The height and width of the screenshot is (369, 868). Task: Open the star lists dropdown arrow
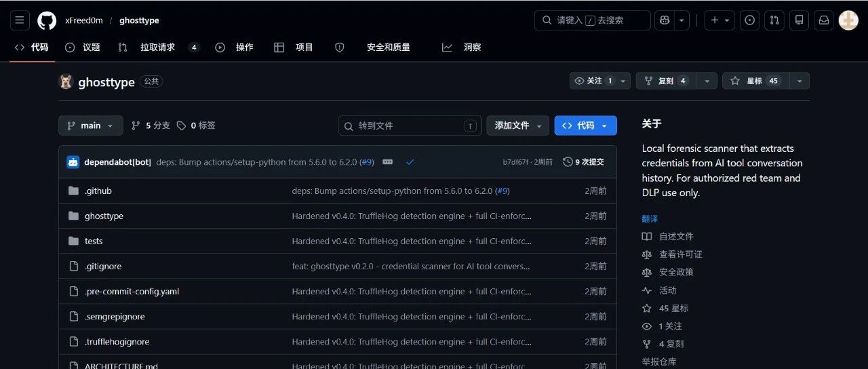click(x=800, y=81)
